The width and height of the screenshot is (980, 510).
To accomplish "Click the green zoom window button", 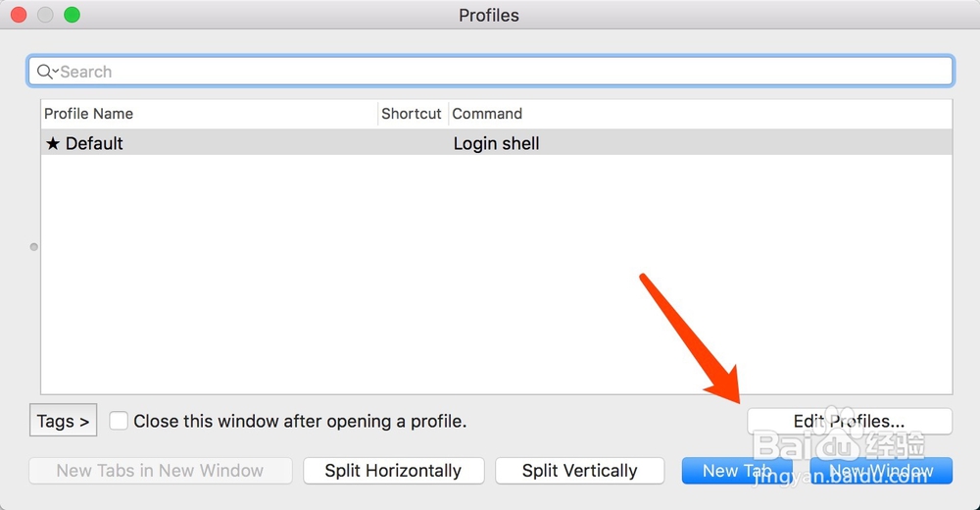I will (x=72, y=15).
